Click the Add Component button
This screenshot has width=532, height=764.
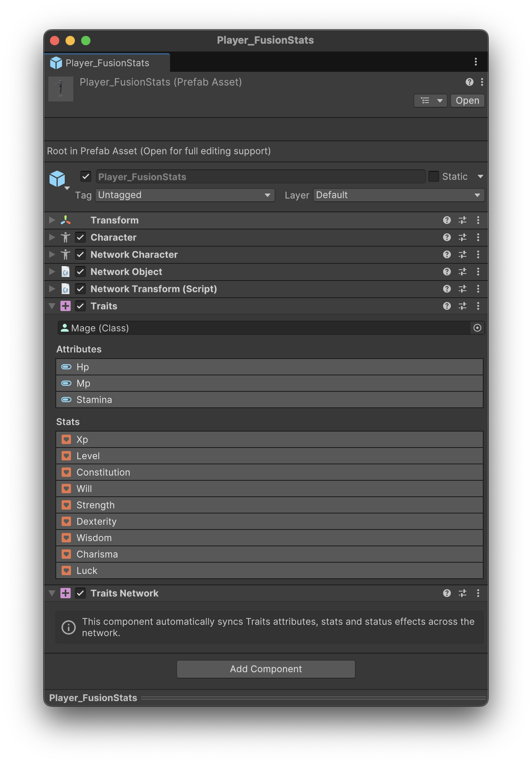[266, 669]
